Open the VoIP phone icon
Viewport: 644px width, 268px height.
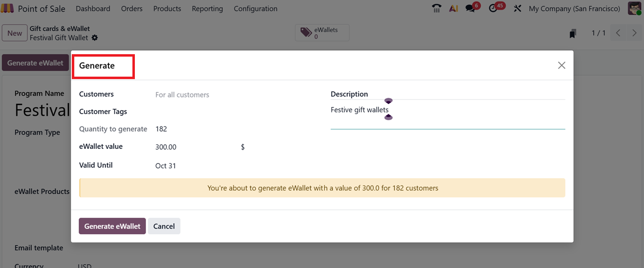click(x=437, y=8)
